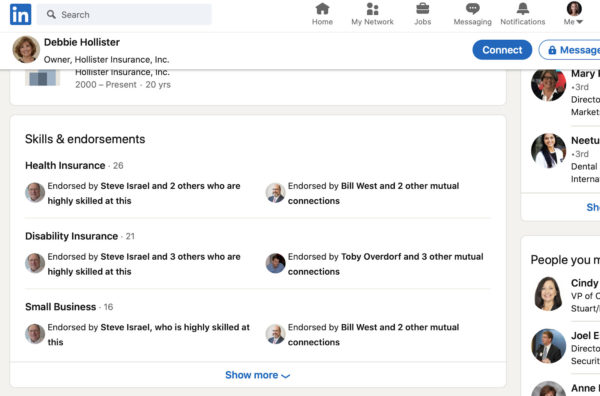Open Joel's profile name link
The width and height of the screenshot is (600, 396).
[x=585, y=336]
